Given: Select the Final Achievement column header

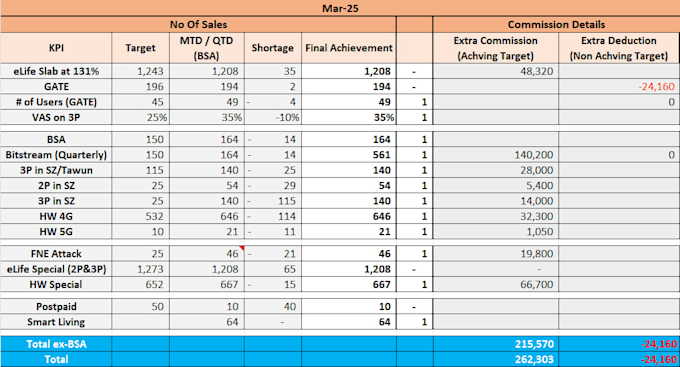Looking at the screenshot, I should 349,48.
